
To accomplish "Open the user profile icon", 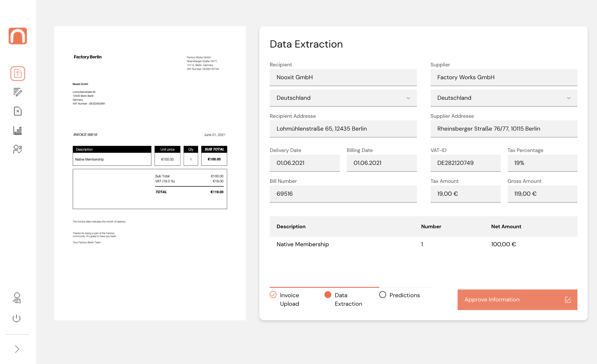I will point(17,298).
